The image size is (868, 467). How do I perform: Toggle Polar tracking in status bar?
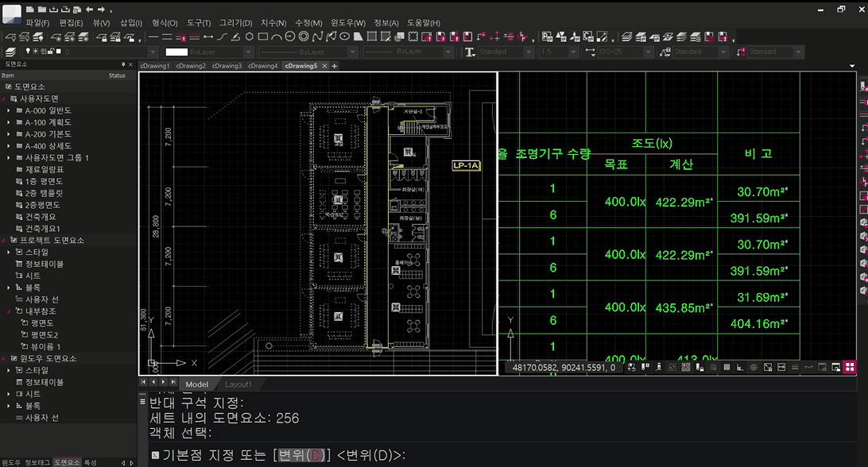pyautogui.click(x=754, y=368)
